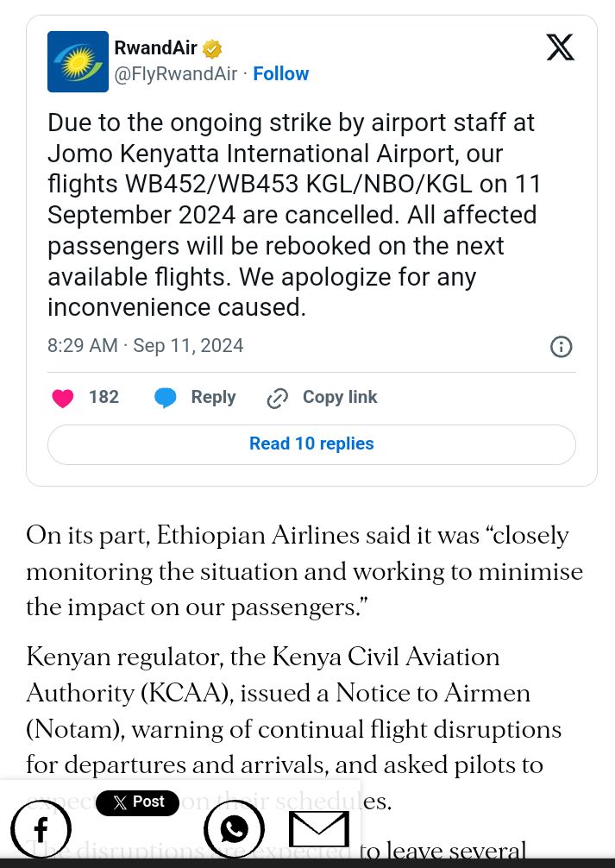Share article on Facebook
The width and height of the screenshot is (615, 868).
(x=41, y=829)
